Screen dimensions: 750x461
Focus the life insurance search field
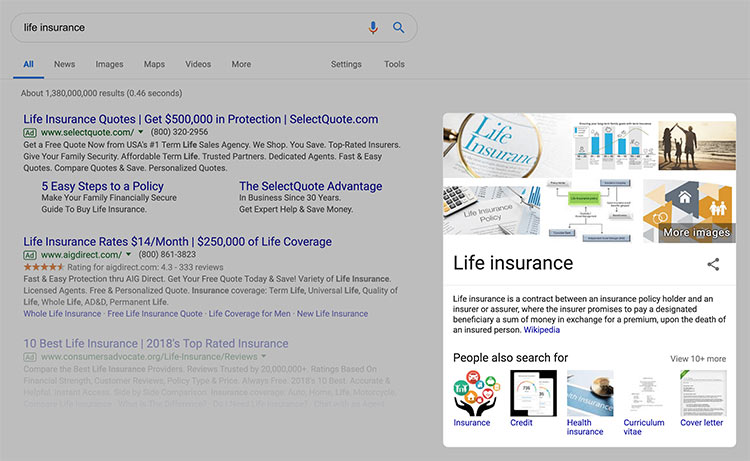click(x=191, y=28)
